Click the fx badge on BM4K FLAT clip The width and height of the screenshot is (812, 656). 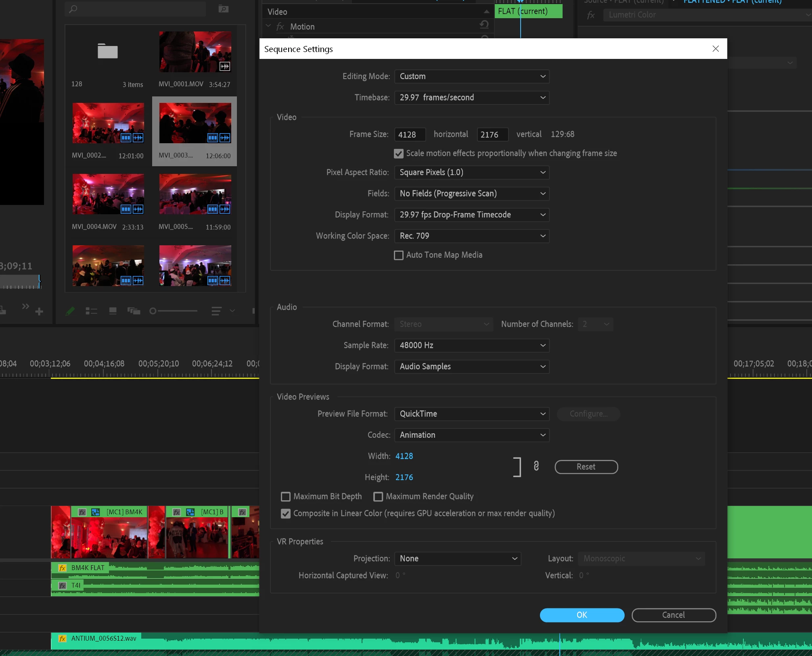(x=63, y=568)
